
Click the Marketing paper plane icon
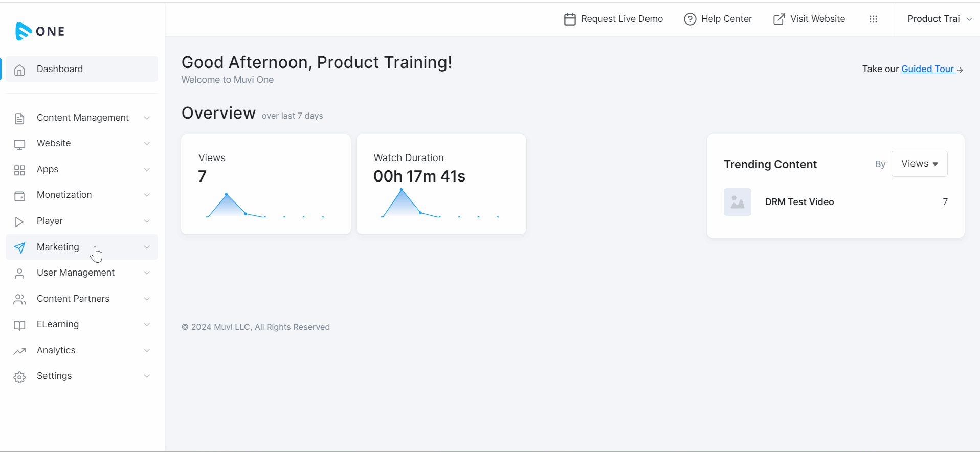point(19,247)
